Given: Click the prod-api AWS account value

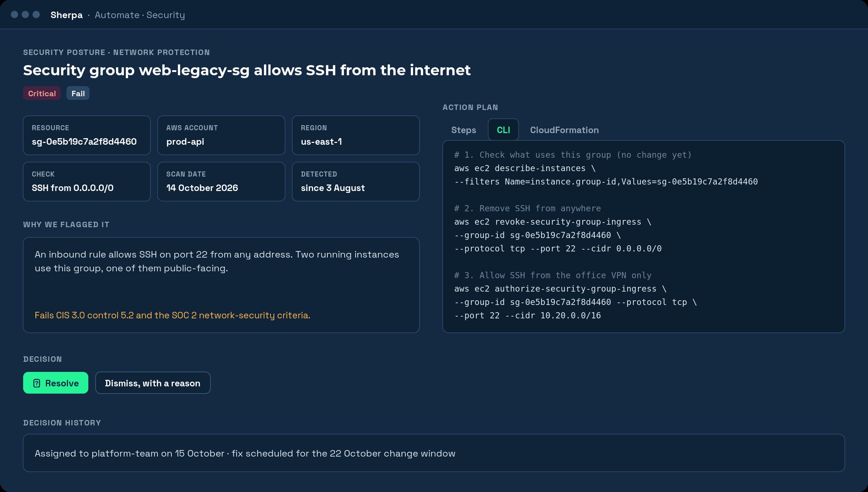Looking at the screenshot, I should pos(185,141).
